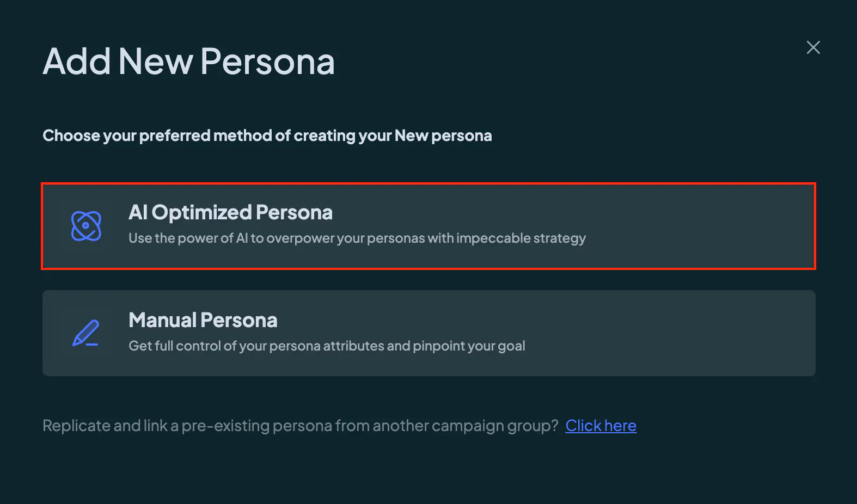Close the Add New Persona dialog

tap(813, 47)
